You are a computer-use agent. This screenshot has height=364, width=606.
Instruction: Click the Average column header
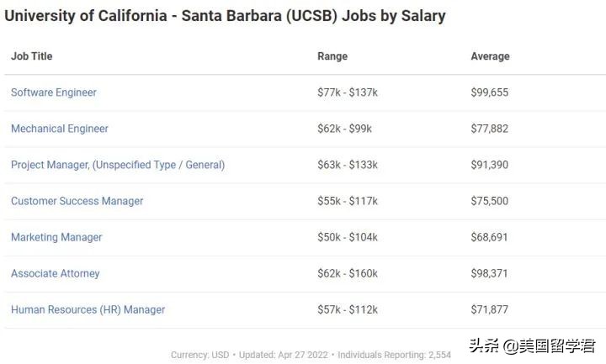coord(490,56)
